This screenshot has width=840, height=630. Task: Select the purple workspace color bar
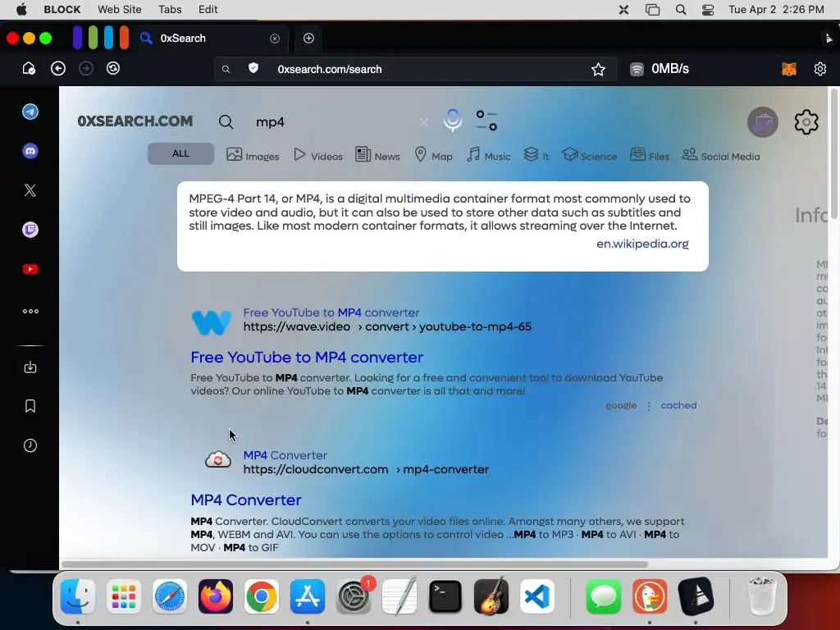(x=78, y=38)
